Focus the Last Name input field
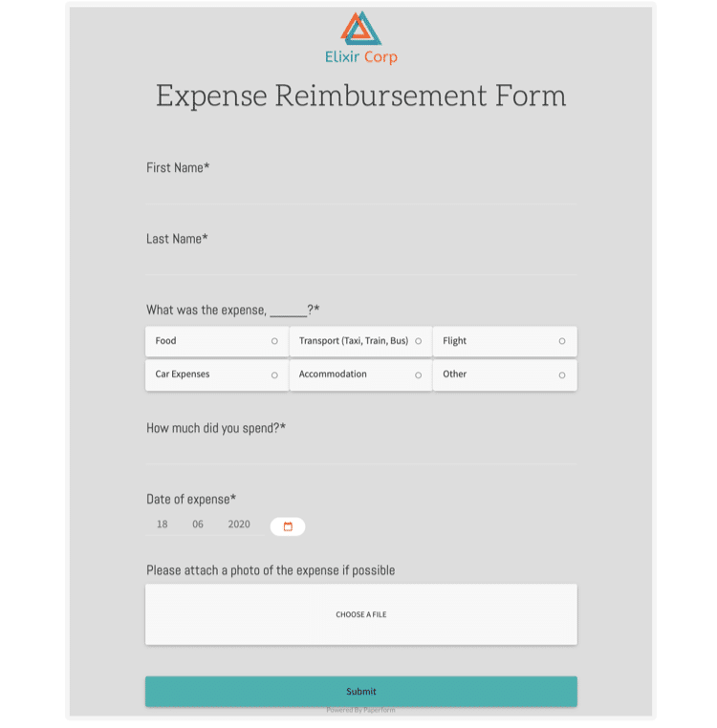 [x=360, y=264]
